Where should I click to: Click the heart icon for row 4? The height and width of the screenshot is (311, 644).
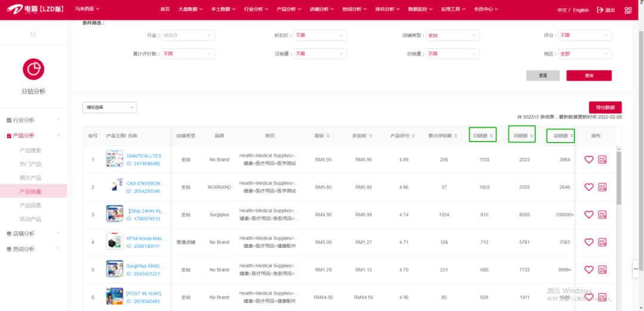[589, 242]
